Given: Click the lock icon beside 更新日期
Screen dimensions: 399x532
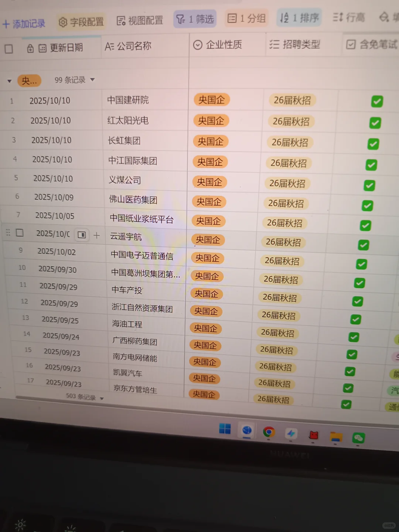Looking at the screenshot, I should 30,48.
